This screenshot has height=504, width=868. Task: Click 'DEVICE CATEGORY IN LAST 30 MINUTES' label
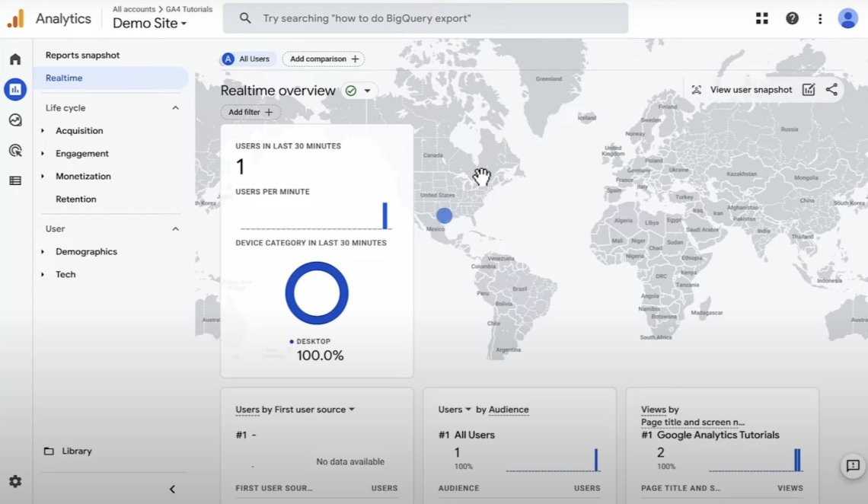pos(311,243)
